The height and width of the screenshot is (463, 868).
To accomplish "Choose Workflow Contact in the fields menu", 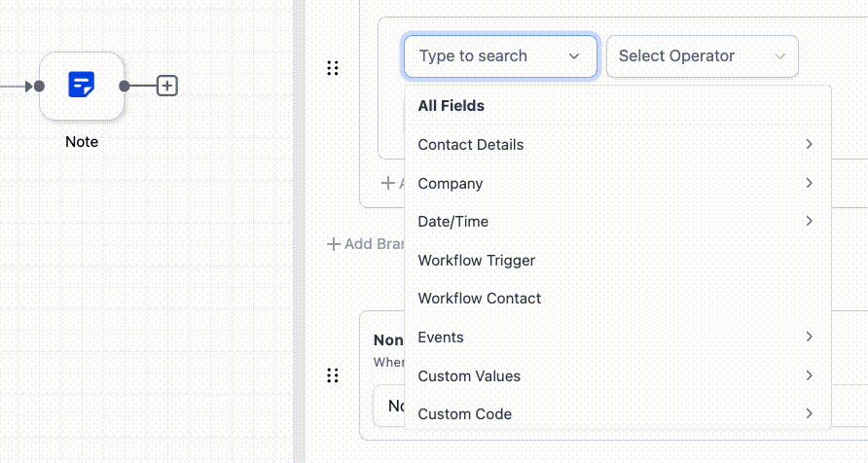I will [479, 299].
